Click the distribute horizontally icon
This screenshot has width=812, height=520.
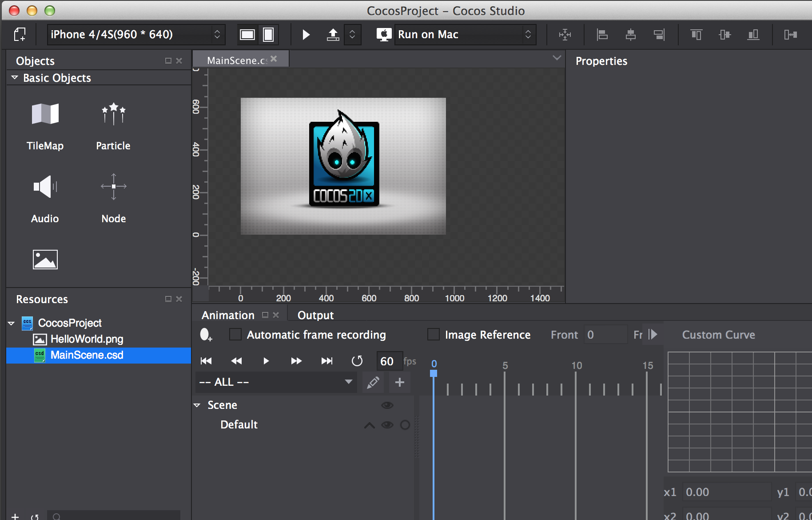click(791, 35)
